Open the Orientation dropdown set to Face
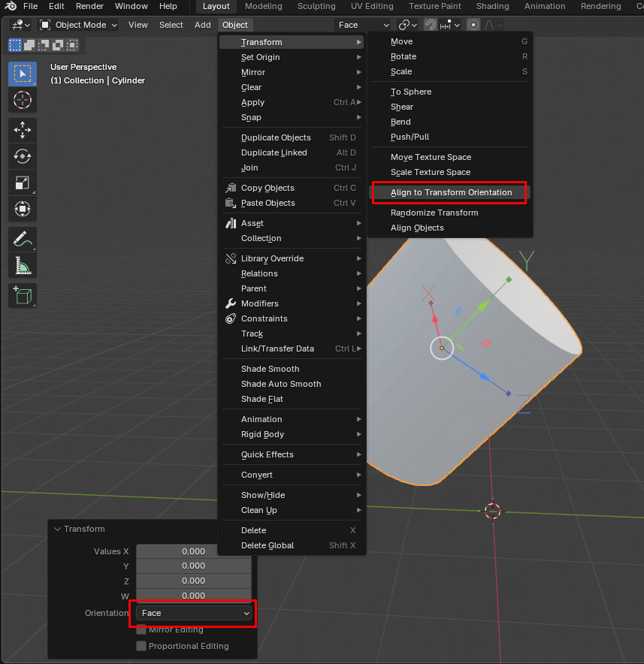644x664 pixels. (x=194, y=613)
